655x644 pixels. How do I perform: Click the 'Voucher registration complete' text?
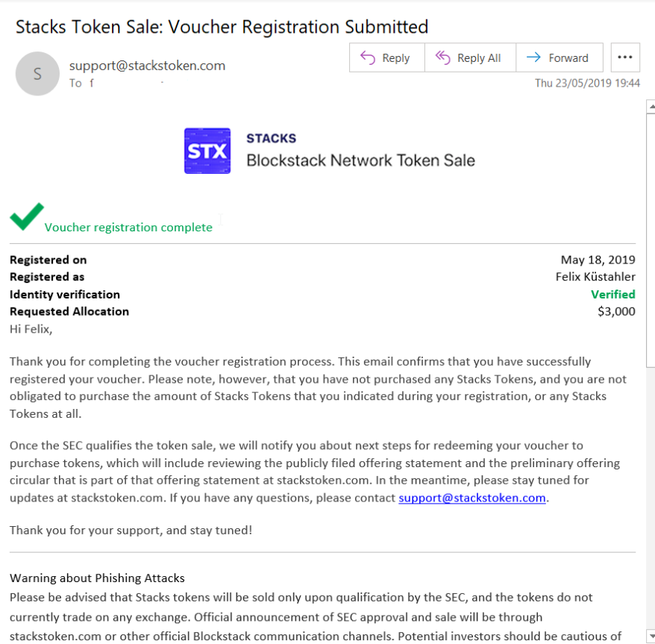pyautogui.click(x=128, y=227)
